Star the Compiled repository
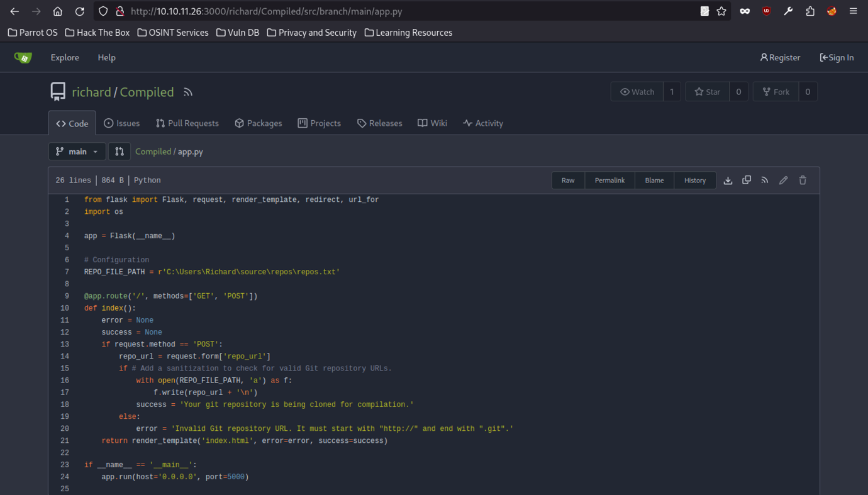The width and height of the screenshot is (868, 495). pyautogui.click(x=708, y=92)
